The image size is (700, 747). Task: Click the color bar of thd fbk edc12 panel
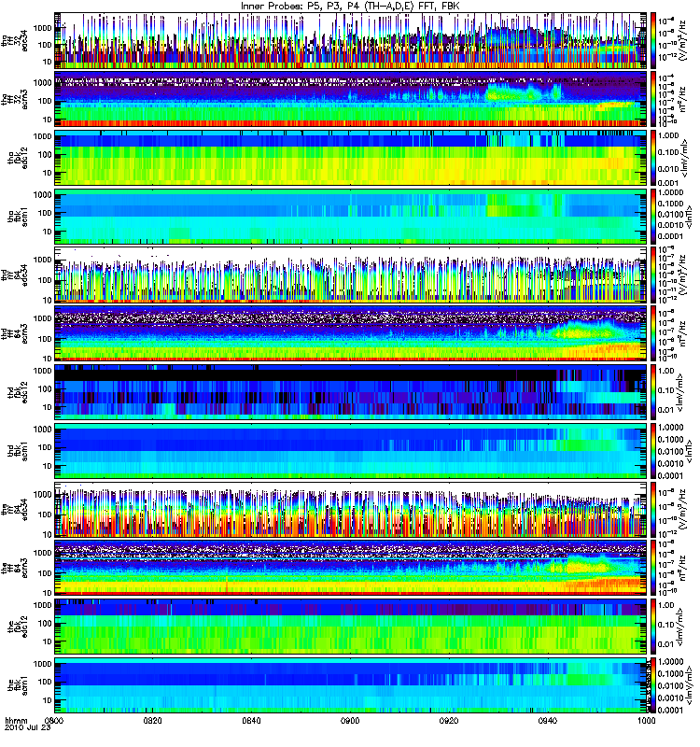click(653, 391)
